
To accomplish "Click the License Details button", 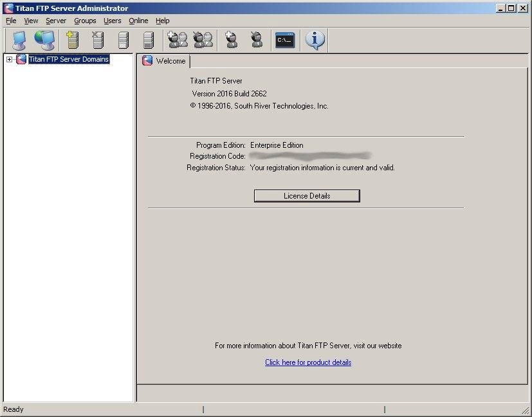I will tap(307, 196).
